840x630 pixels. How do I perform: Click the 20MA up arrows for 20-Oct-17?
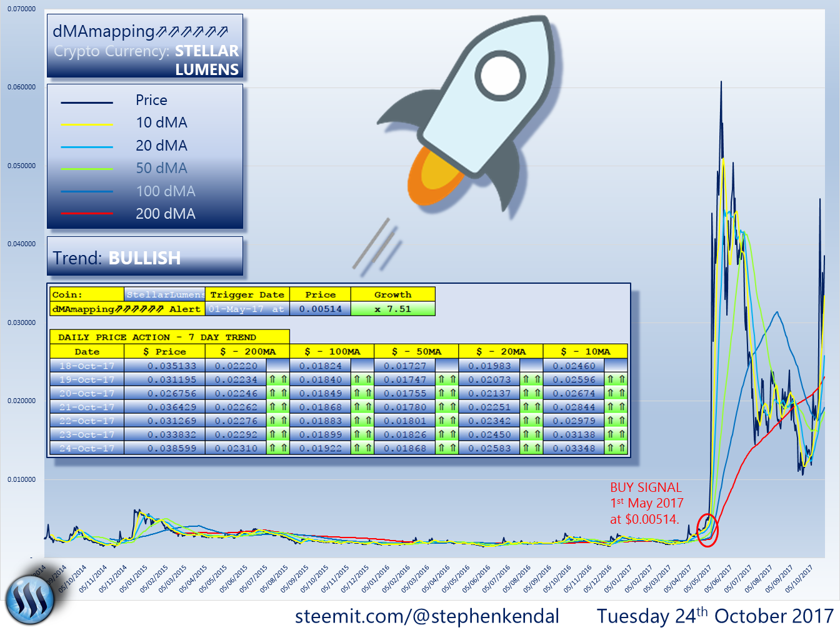(531, 393)
